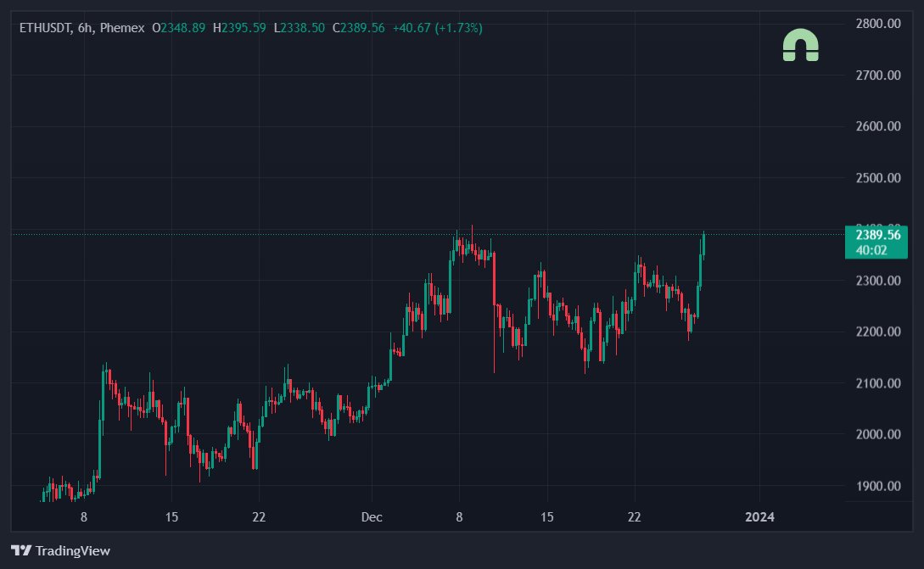Click the 2700.00 price axis label
924x569 pixels.
pos(878,75)
